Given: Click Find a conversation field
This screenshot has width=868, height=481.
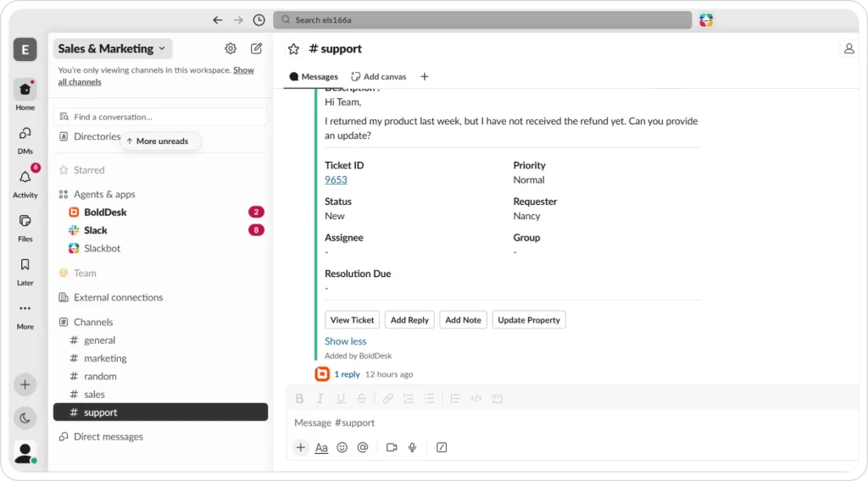Looking at the screenshot, I should pyautogui.click(x=160, y=117).
